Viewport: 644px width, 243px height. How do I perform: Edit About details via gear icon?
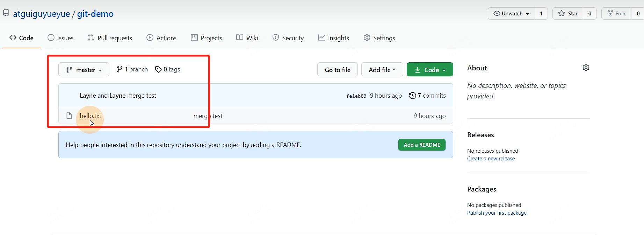click(x=586, y=68)
